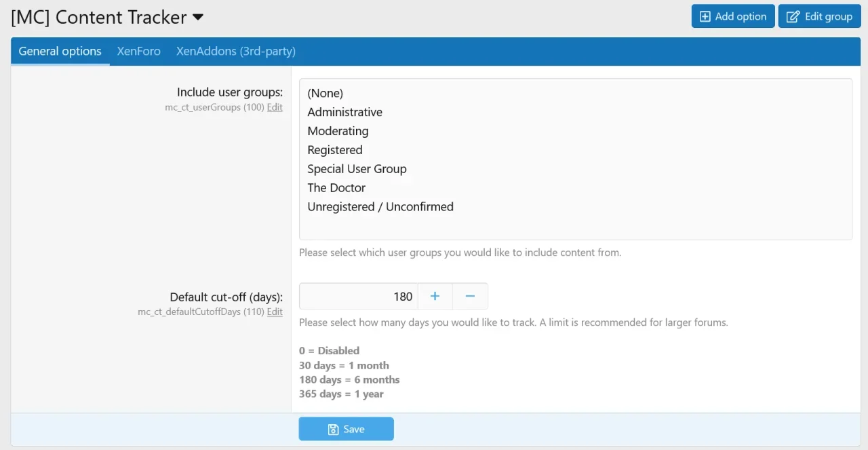This screenshot has height=450, width=868.
Task: Switch to the XenForo tab
Action: coord(138,51)
